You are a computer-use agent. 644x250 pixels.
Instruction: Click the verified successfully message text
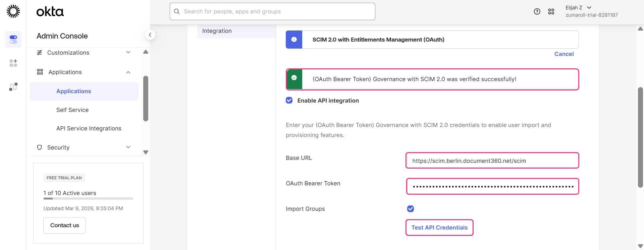[414, 79]
